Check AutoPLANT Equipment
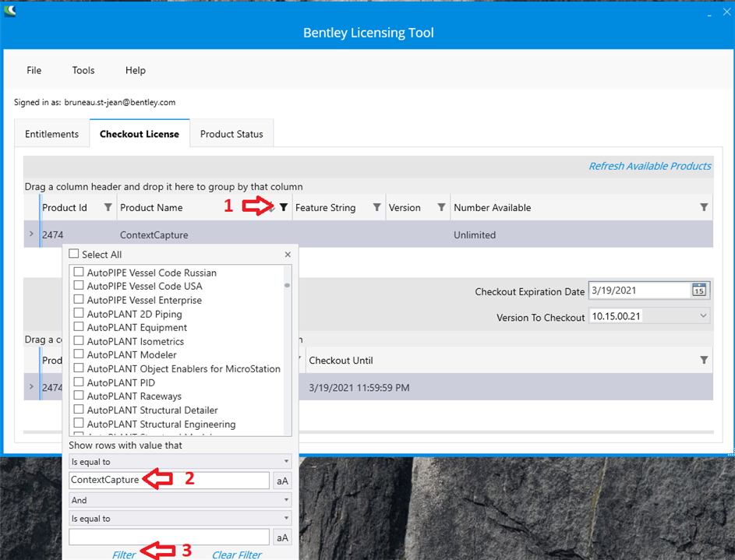 click(79, 326)
